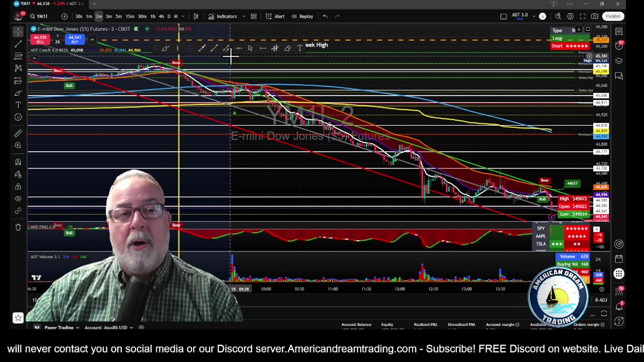Screen dimensions: 644x362
Task: Select the 4h timeframe
Action: point(161,16)
